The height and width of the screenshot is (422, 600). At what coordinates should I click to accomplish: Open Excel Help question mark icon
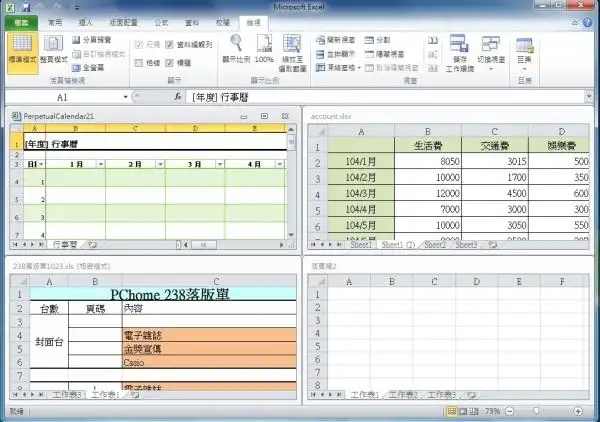tap(587, 23)
